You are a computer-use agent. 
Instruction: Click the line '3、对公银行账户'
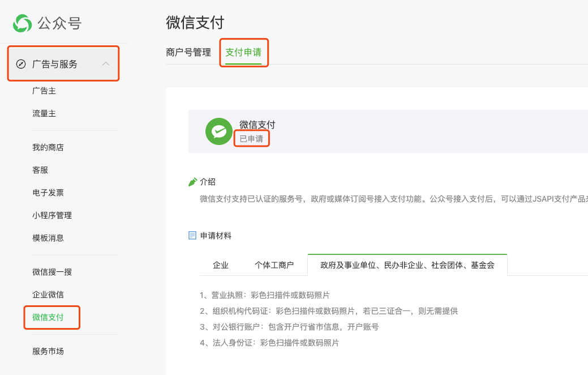pyautogui.click(x=289, y=327)
